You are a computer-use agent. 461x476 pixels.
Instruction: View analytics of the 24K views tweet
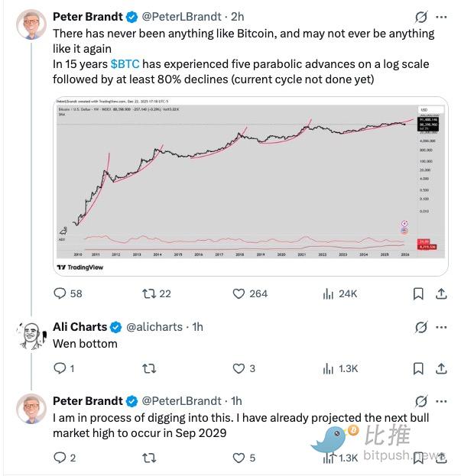(330, 293)
